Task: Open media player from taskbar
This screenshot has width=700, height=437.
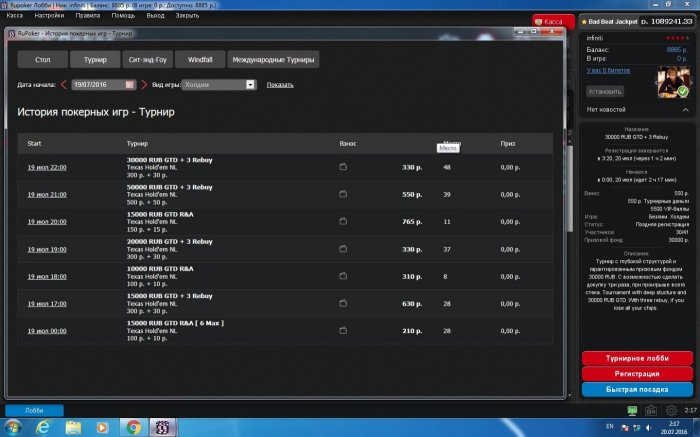Action: tap(102, 428)
